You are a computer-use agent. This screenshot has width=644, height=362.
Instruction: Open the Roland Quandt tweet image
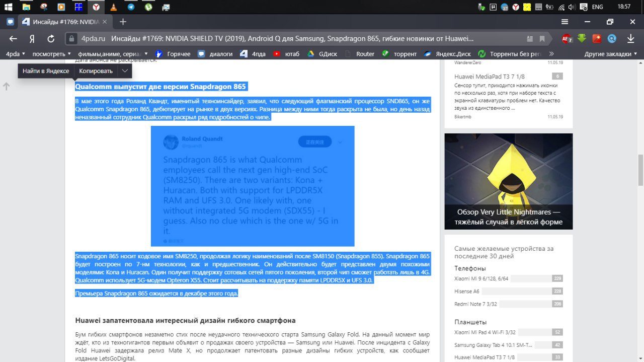(x=253, y=186)
